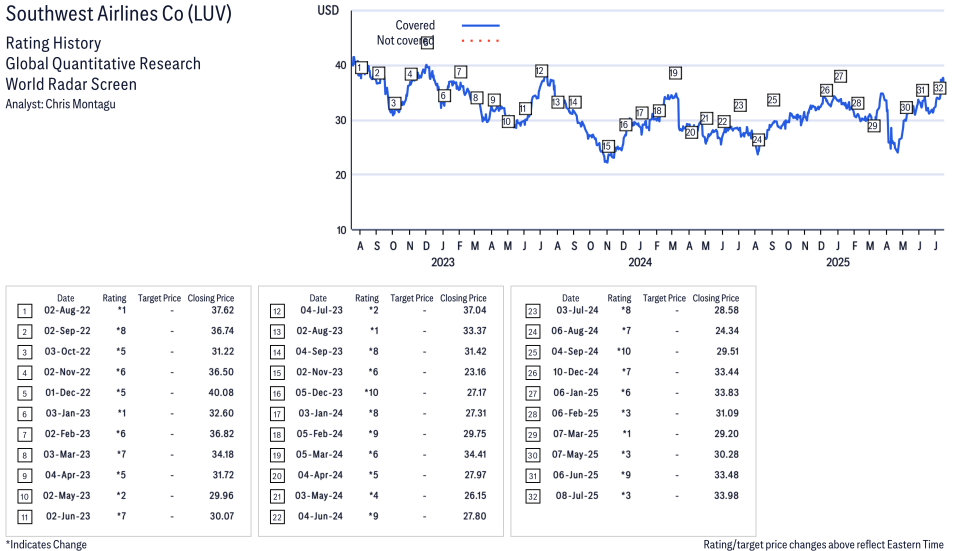This screenshot has height=551, width=955.
Task: Click chart marker 15 at November 2023 low
Action: click(607, 146)
